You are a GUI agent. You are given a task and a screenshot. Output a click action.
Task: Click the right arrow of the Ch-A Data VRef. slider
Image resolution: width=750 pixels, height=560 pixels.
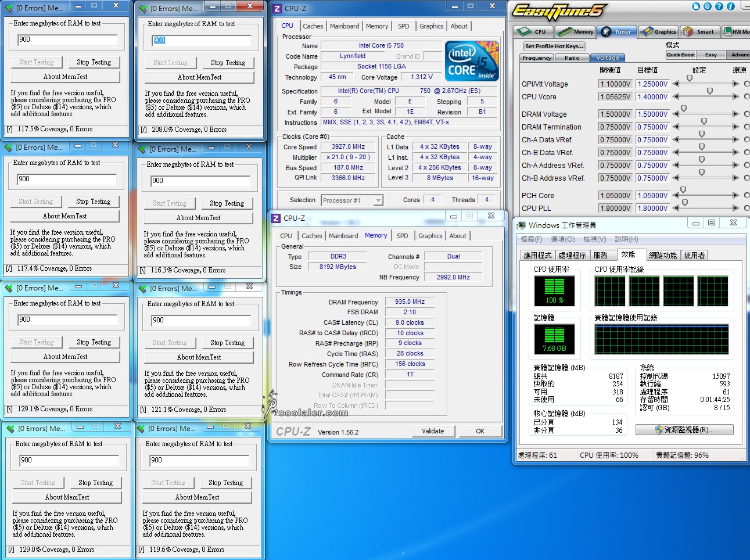(x=735, y=140)
